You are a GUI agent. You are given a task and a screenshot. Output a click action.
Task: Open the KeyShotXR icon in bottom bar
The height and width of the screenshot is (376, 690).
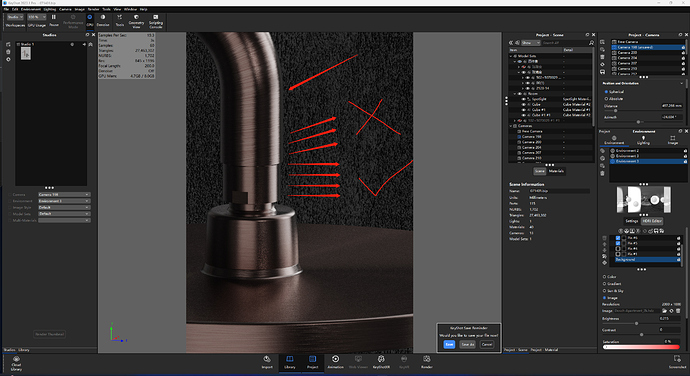(381, 362)
